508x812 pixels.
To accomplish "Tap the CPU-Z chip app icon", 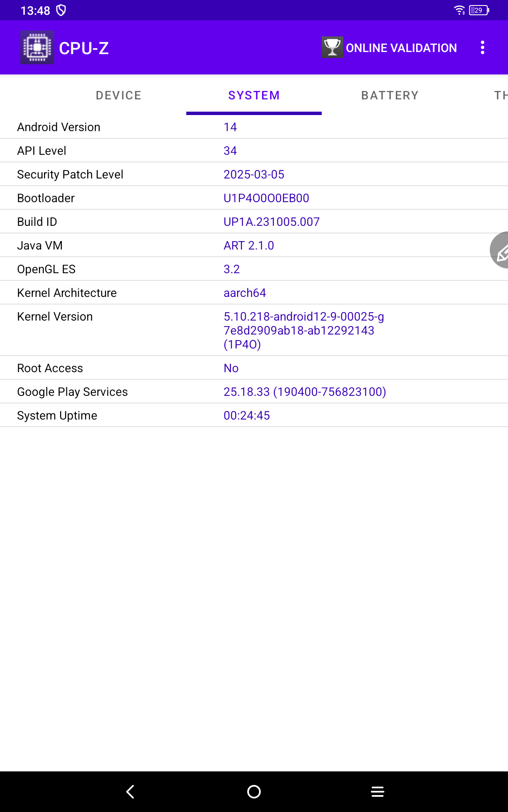I will pos(37,47).
